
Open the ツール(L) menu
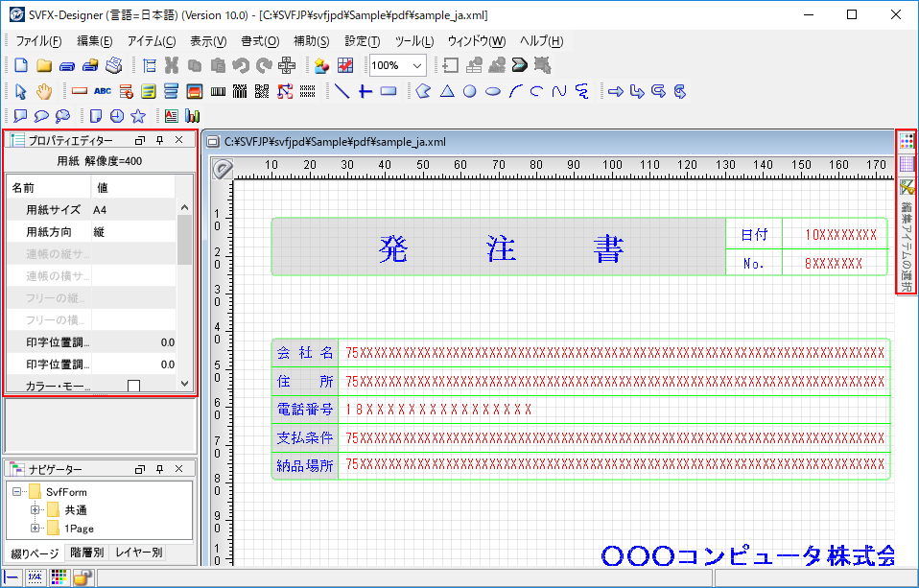click(x=414, y=41)
